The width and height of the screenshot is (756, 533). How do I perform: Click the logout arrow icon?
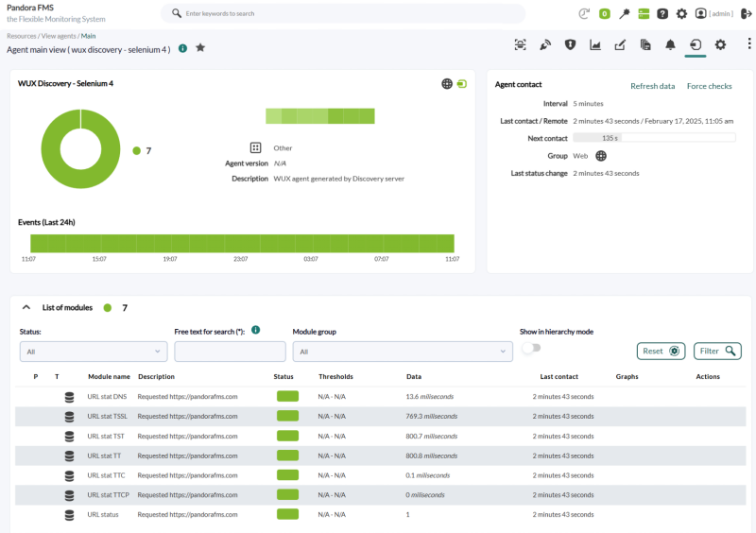point(746,13)
